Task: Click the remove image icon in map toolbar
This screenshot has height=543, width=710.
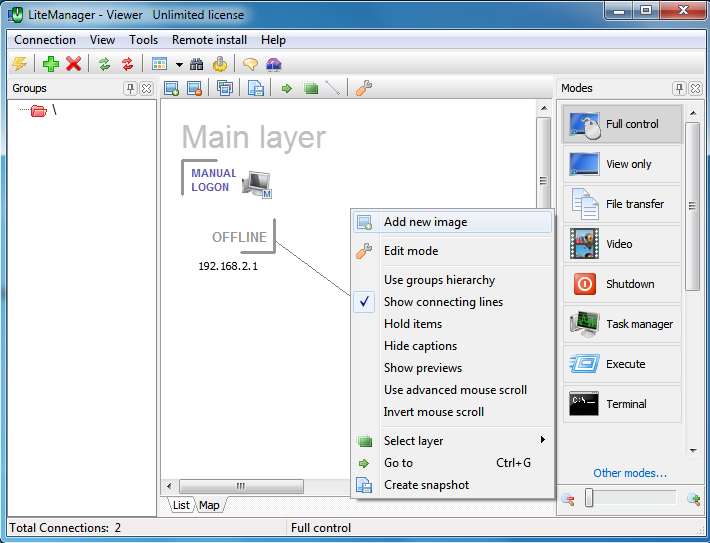Action: (x=194, y=88)
